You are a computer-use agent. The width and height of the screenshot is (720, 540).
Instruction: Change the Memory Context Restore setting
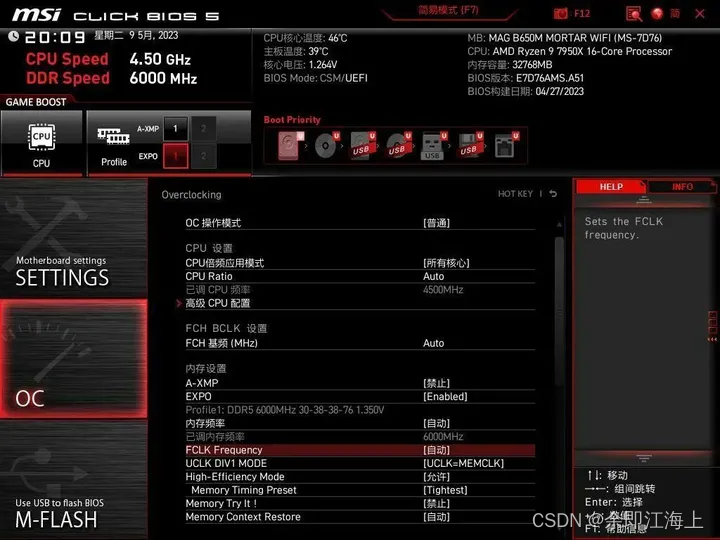point(360,517)
